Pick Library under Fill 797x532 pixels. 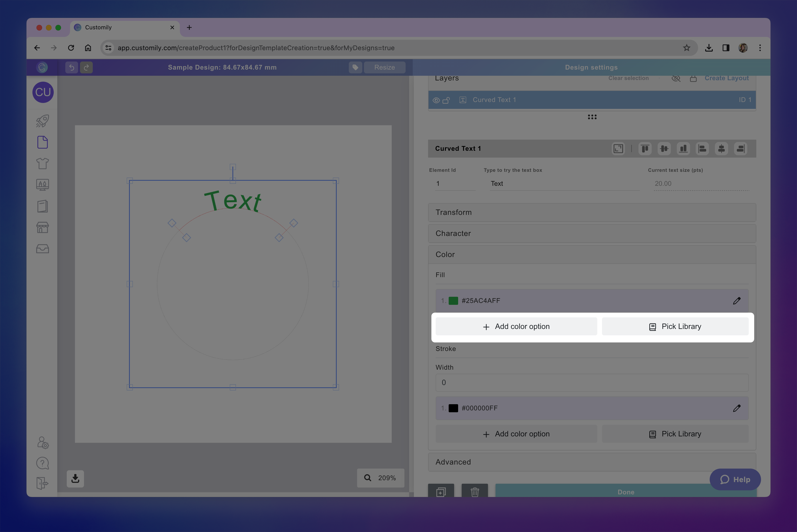coord(675,326)
